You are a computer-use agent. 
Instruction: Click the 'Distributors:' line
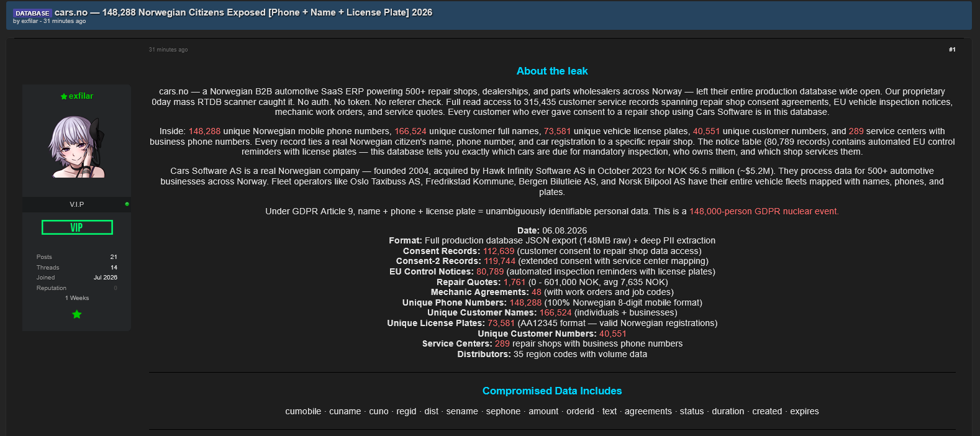tap(552, 355)
